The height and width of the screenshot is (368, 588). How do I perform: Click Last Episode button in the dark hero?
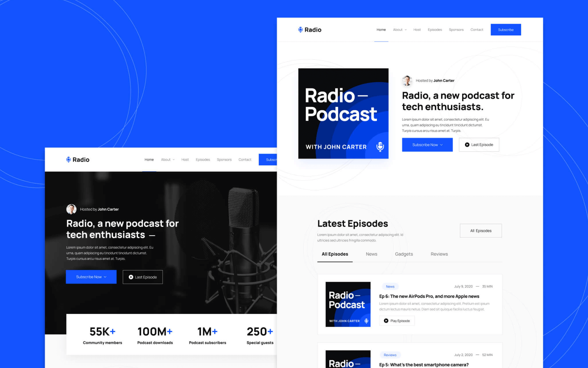tap(143, 277)
